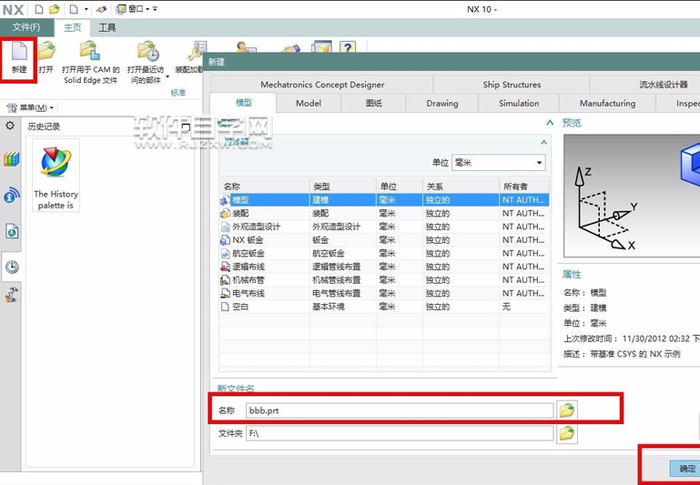700x485 pixels.
Task: Collapse the filter section chevron above 单位
Action: pyautogui.click(x=544, y=142)
